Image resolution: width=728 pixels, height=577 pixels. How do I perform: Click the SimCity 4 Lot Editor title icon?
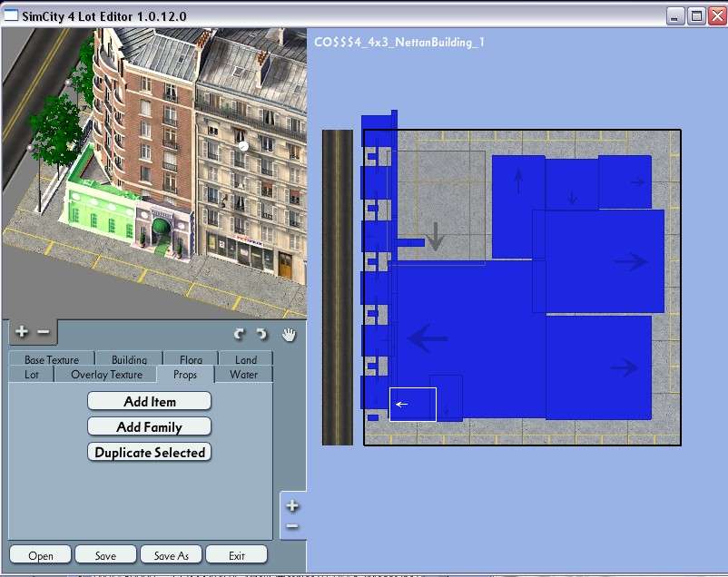(x=11, y=16)
